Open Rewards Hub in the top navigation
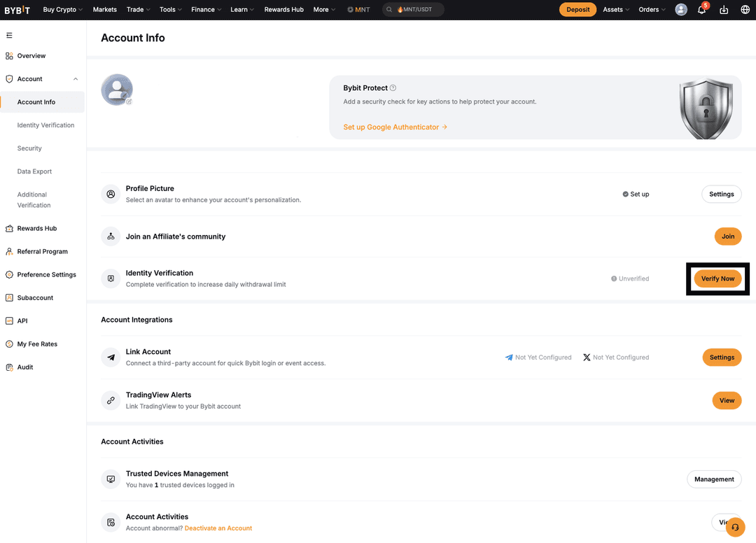 (284, 10)
